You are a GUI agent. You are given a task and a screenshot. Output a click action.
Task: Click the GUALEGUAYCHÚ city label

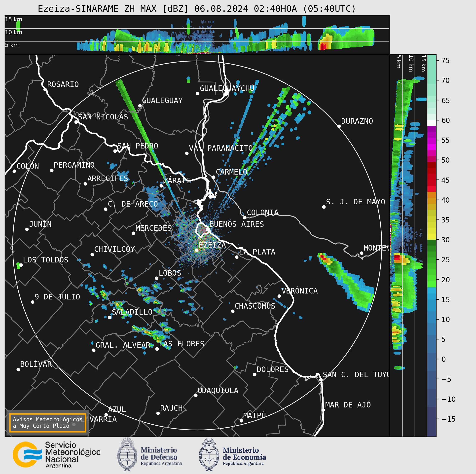tap(227, 88)
